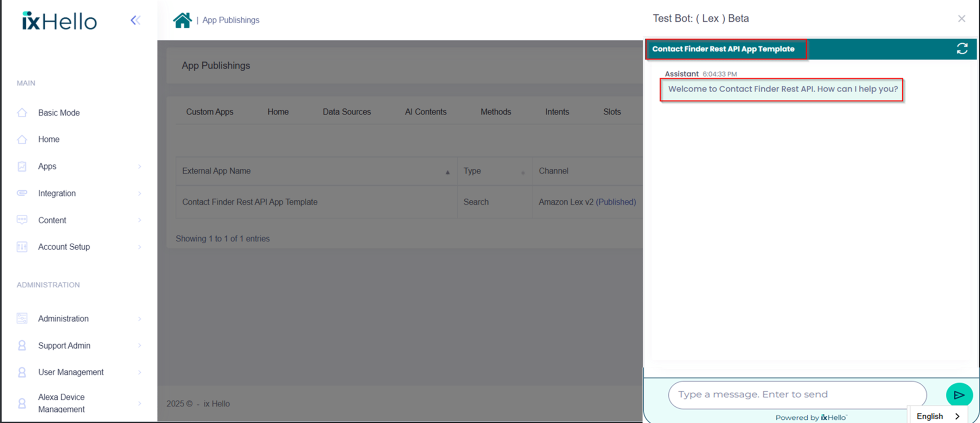Open the Custom Apps tab
The width and height of the screenshot is (980, 423).
(x=210, y=112)
